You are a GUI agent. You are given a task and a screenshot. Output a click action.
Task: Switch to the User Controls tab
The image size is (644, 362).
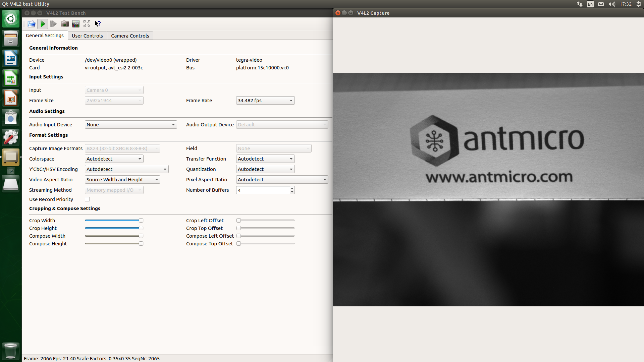coord(87,36)
